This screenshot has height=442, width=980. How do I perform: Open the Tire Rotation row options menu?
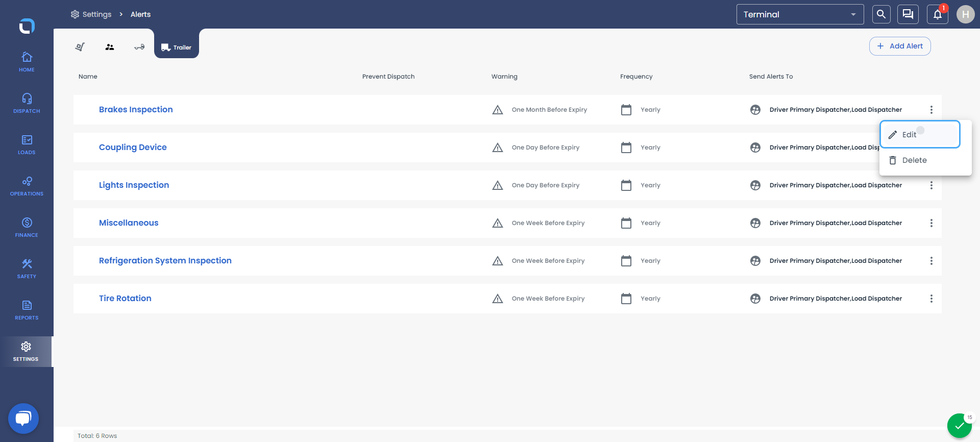(932, 299)
